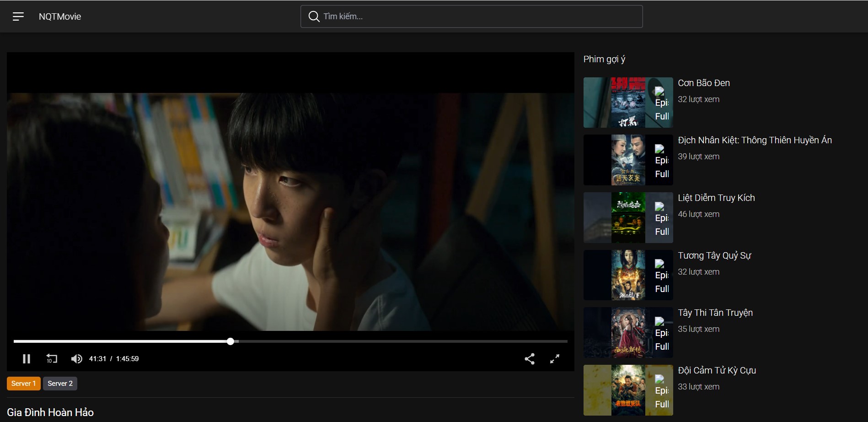
Task: Seek on the video progress bar
Action: [x=366, y=341]
